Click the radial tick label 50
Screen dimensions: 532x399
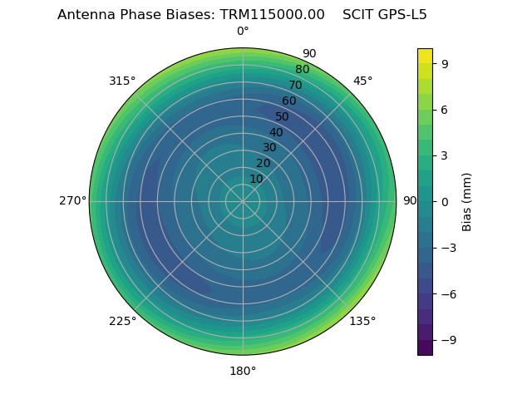tap(282, 116)
